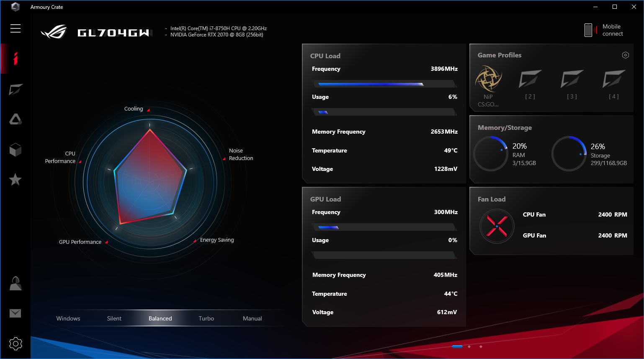Click the Cooling radar label
The width and height of the screenshot is (644, 359).
tap(134, 109)
